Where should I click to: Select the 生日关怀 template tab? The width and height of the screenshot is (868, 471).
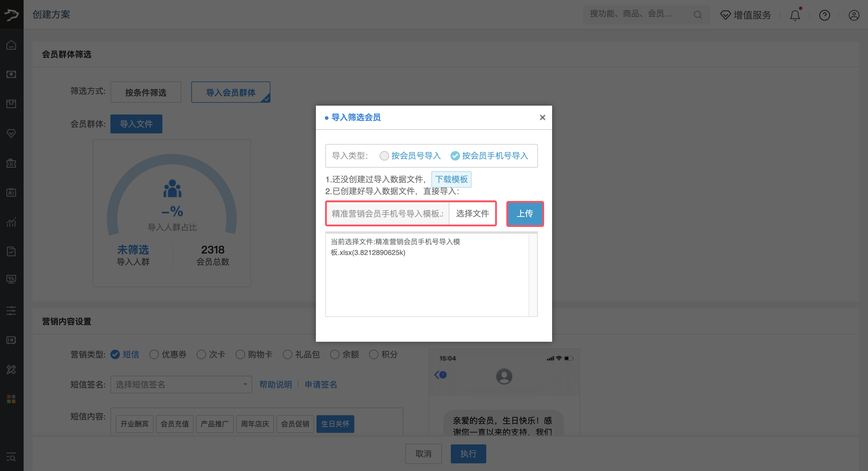335,424
